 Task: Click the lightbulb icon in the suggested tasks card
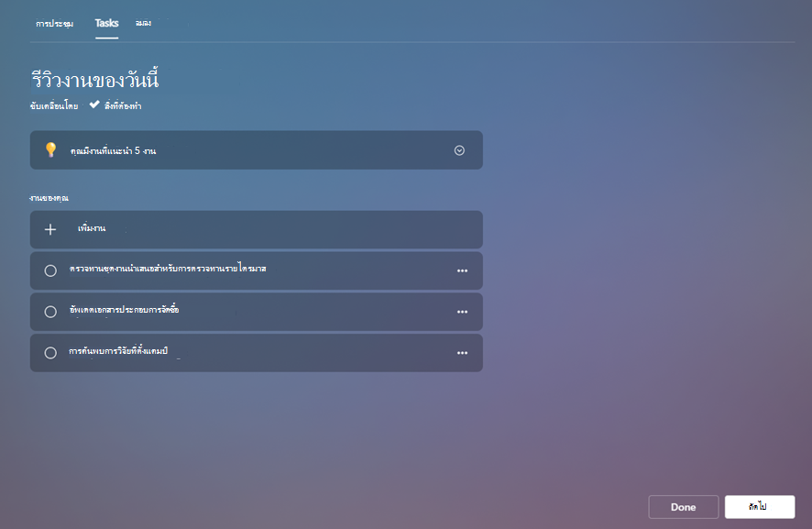pyautogui.click(x=50, y=149)
